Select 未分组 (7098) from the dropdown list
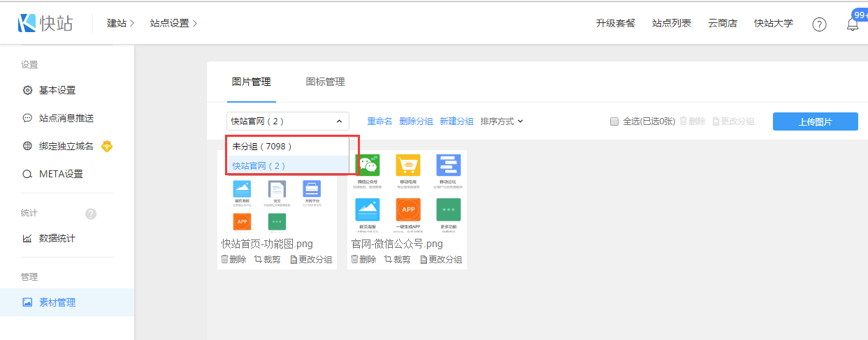 (262, 147)
